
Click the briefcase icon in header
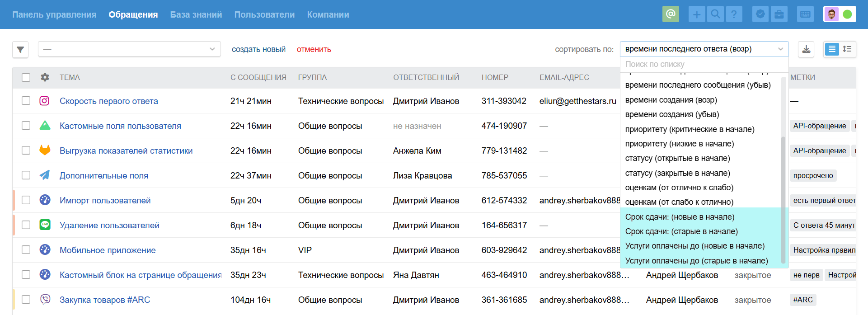(x=779, y=14)
